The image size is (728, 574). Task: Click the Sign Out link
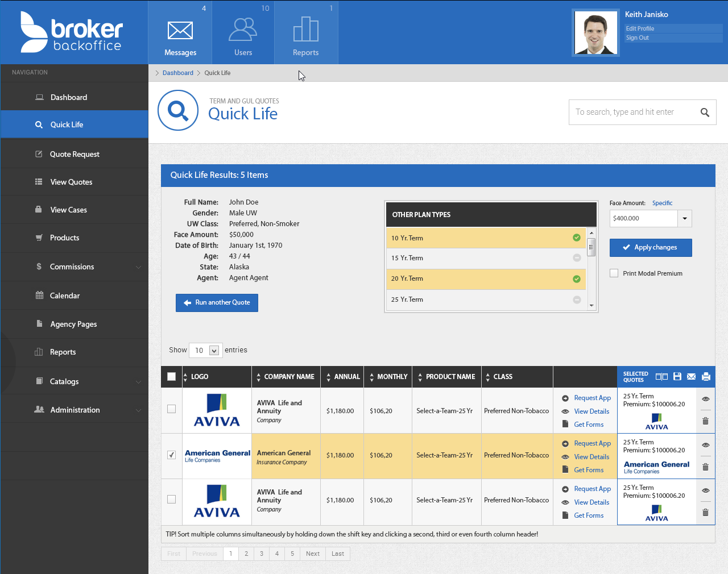coord(637,38)
